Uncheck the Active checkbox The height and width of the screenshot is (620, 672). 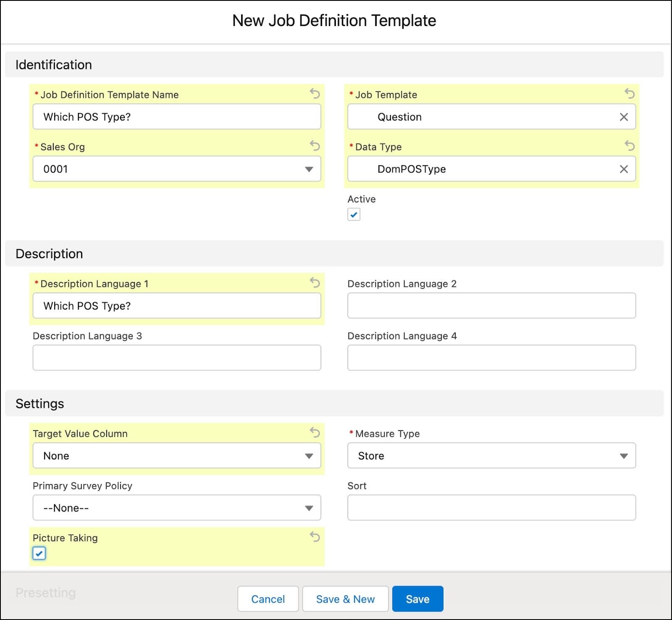(x=354, y=215)
